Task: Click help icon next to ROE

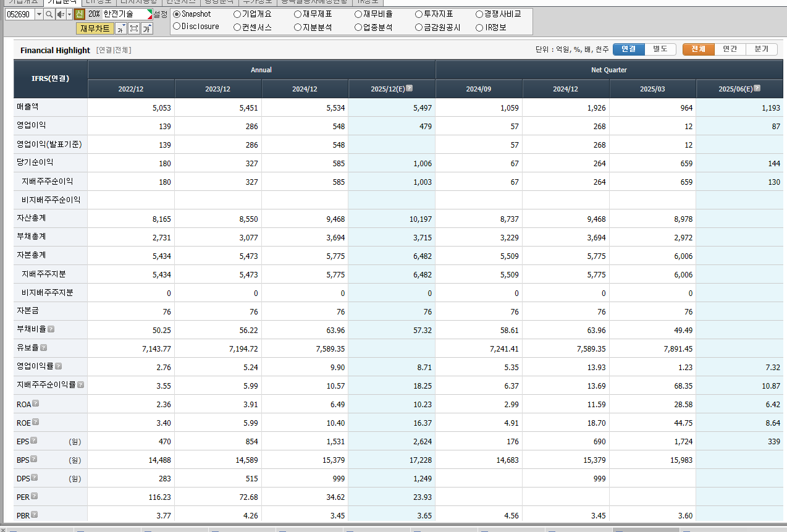Action: tap(36, 422)
